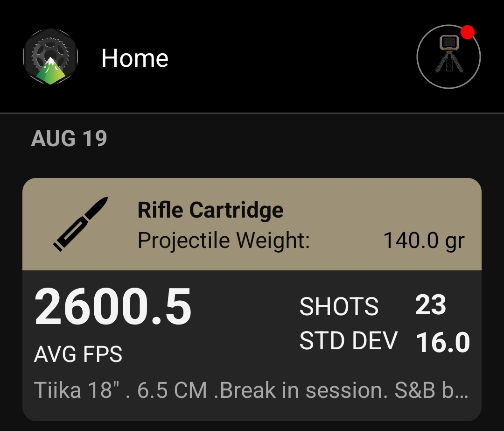This screenshot has width=504, height=431.
Task: Tap the 140.0 gr weight value
Action: [424, 240]
